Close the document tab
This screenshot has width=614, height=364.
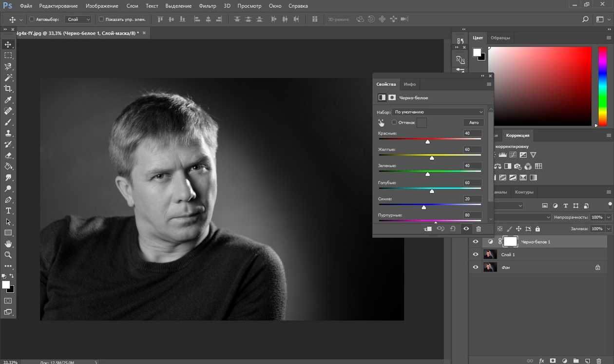(143, 33)
